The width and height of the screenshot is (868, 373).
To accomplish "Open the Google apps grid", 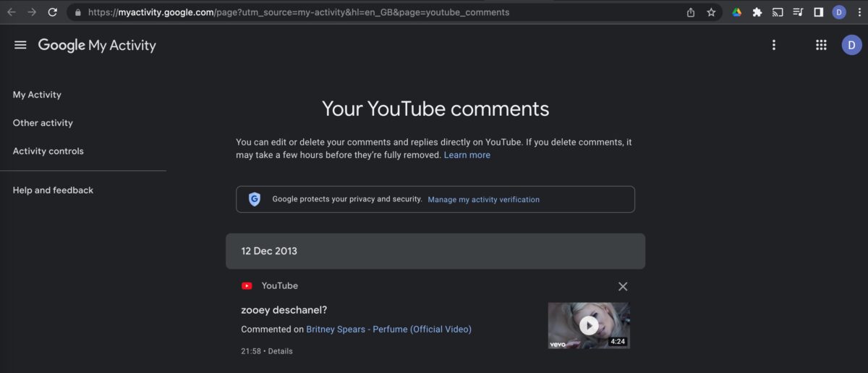I will [821, 45].
